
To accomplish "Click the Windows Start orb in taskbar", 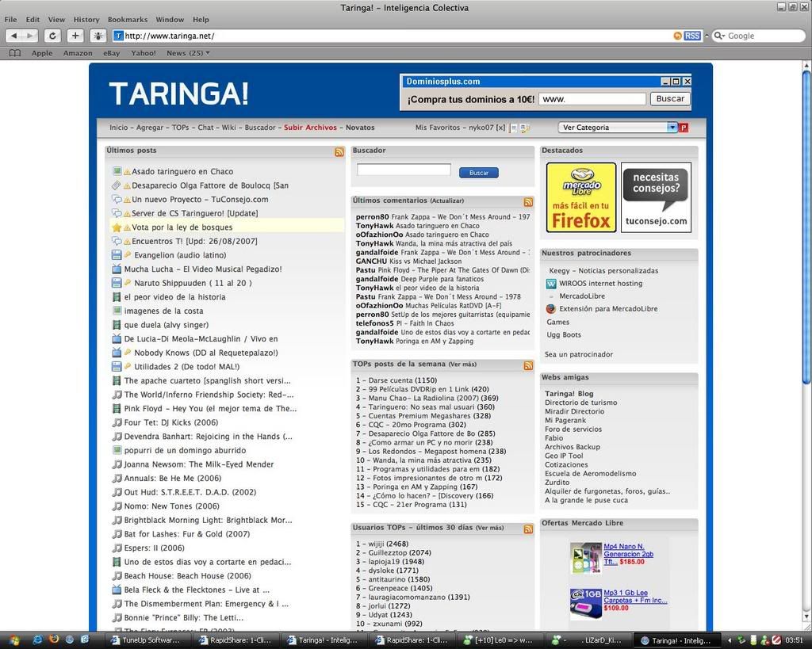I will click(13, 640).
